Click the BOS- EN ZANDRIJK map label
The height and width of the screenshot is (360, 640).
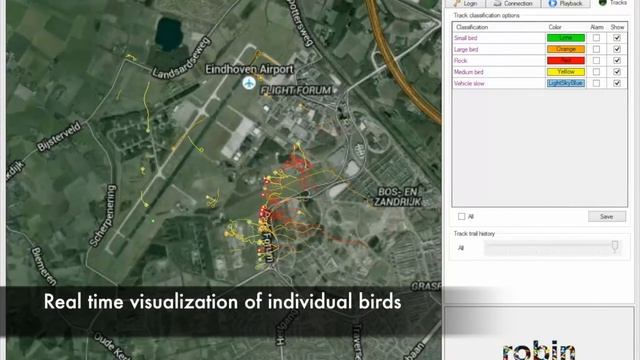[398, 196]
